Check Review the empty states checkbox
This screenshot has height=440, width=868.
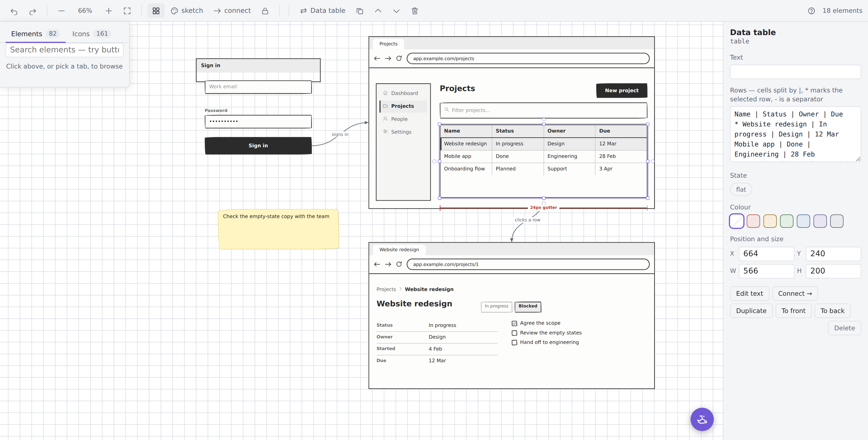click(514, 333)
